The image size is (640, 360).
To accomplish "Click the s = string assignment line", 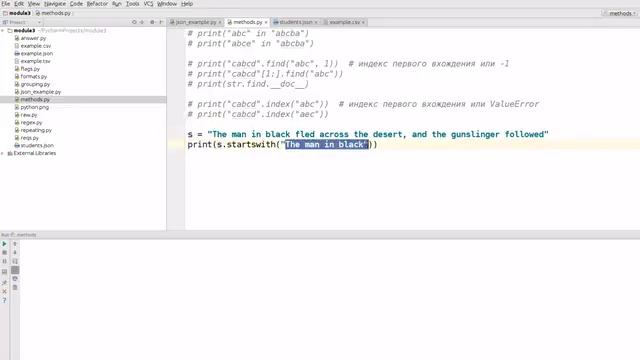I will [368, 134].
